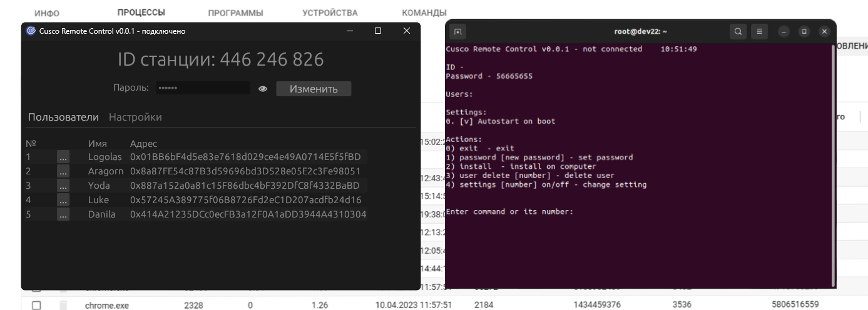Maximize the root@dev22 terminal window
868x310 pixels.
tap(804, 31)
